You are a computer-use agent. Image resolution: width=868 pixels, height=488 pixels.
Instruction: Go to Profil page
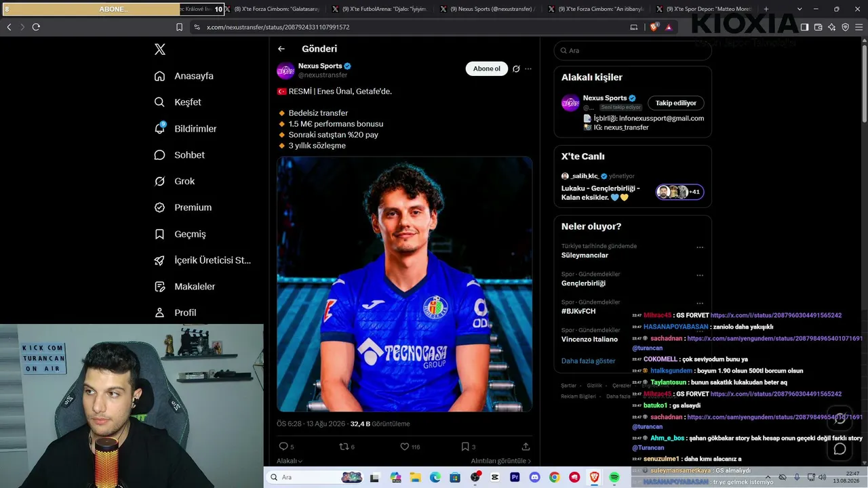176,312
